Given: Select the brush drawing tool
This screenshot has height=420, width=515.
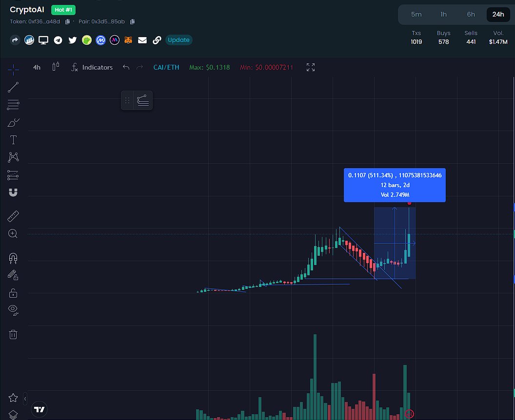Looking at the screenshot, I should pyautogui.click(x=13, y=122).
